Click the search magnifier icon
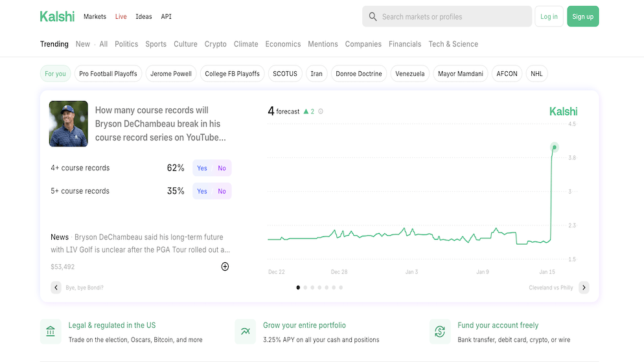 coord(373,16)
